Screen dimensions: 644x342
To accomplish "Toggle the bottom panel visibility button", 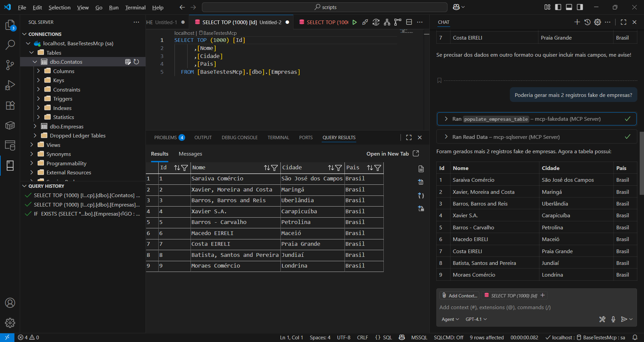I will coord(569,7).
